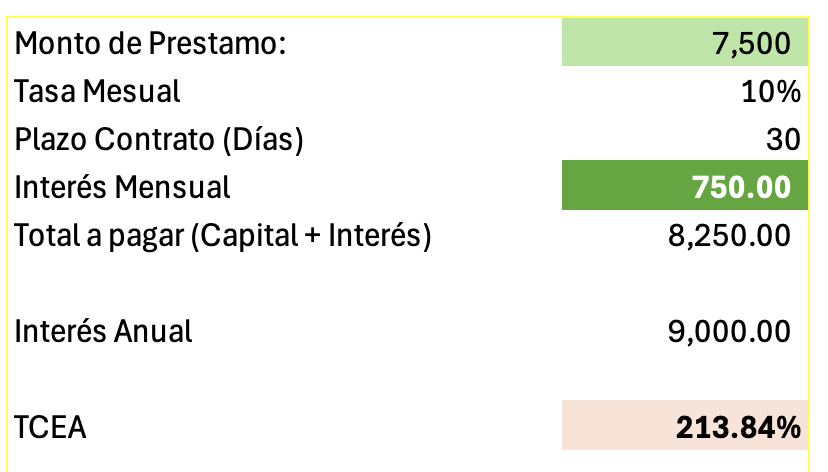Select the 'Plazo Contrato (Días)' label cell
The height and width of the screenshot is (472, 828).
click(x=159, y=140)
